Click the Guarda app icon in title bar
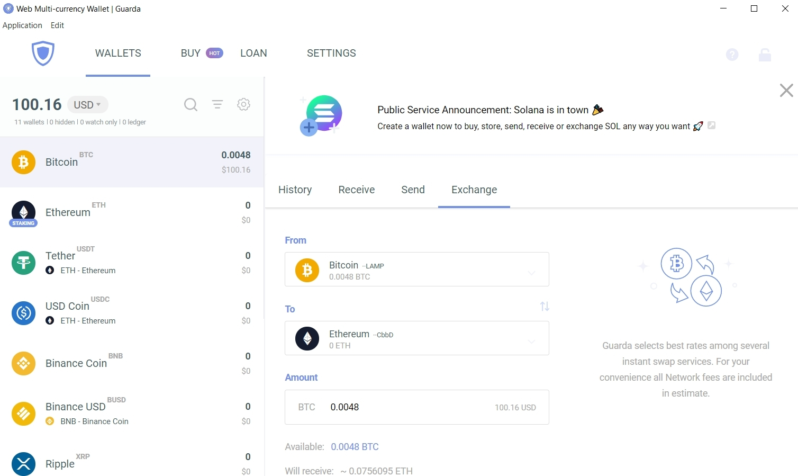798x476 pixels. (8, 9)
